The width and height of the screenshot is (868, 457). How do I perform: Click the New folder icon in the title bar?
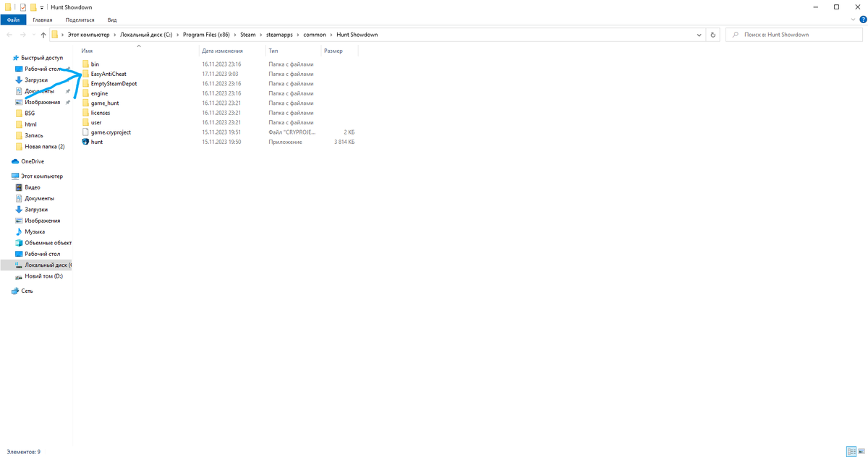click(33, 7)
